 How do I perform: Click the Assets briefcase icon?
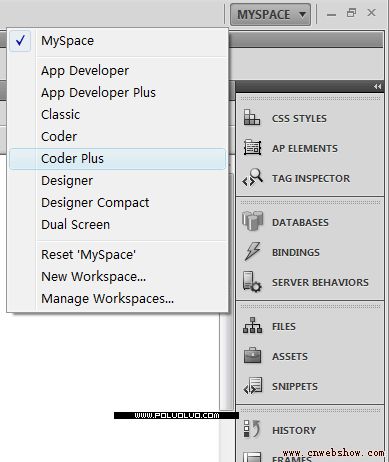click(x=252, y=355)
